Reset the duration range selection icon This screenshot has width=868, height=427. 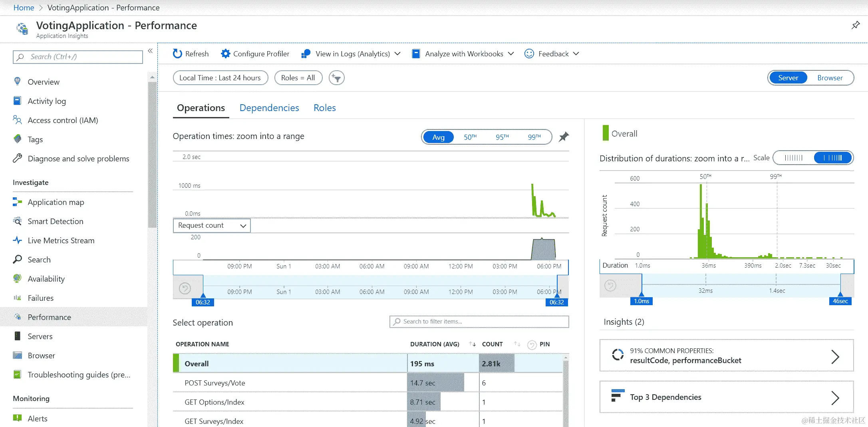pos(610,286)
